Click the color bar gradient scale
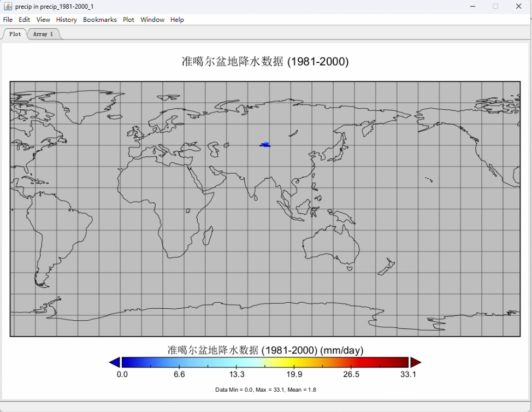532x412 pixels. pos(265,362)
